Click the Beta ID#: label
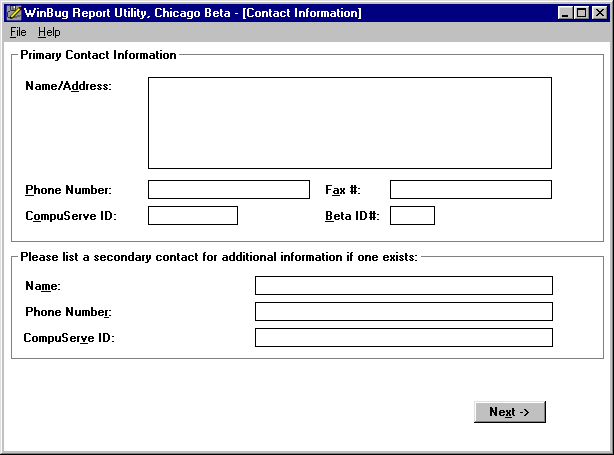 tap(352, 216)
